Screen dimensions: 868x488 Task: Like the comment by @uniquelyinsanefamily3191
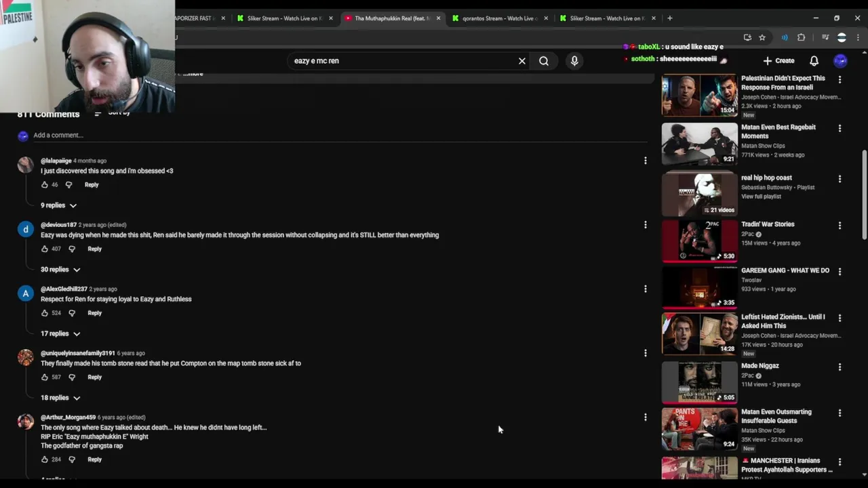pos(45,377)
